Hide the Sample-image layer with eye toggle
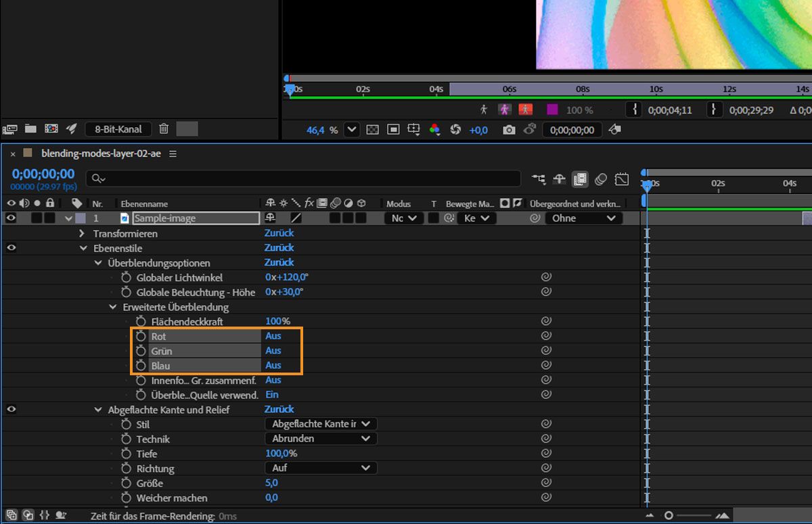The height and width of the screenshot is (524, 812). click(11, 218)
